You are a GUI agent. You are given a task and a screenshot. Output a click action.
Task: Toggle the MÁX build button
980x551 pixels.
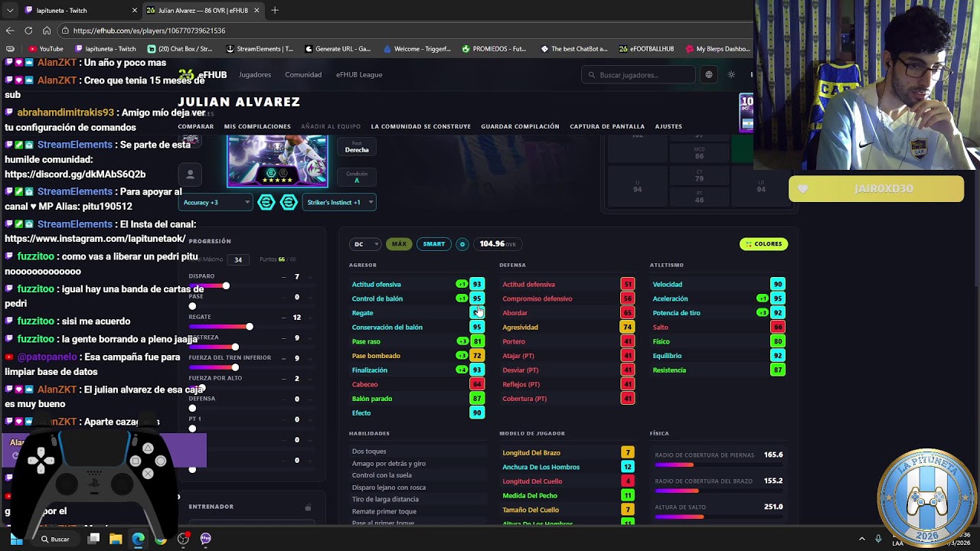click(399, 244)
